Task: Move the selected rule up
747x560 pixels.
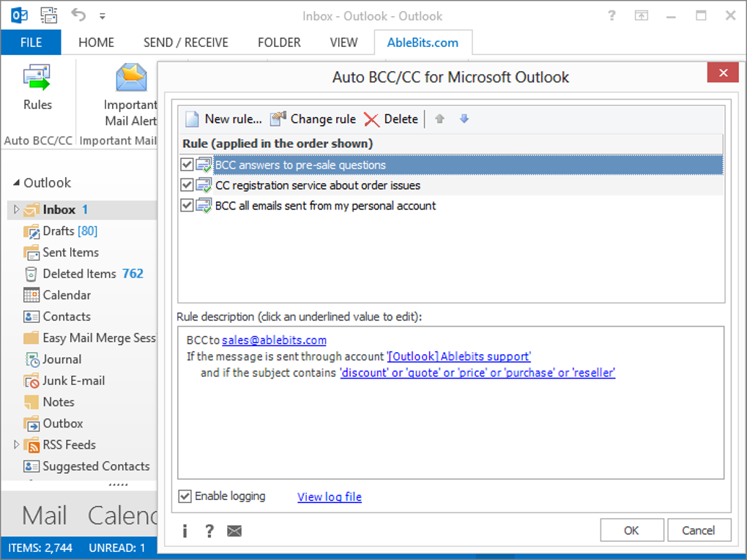Action: tap(439, 118)
